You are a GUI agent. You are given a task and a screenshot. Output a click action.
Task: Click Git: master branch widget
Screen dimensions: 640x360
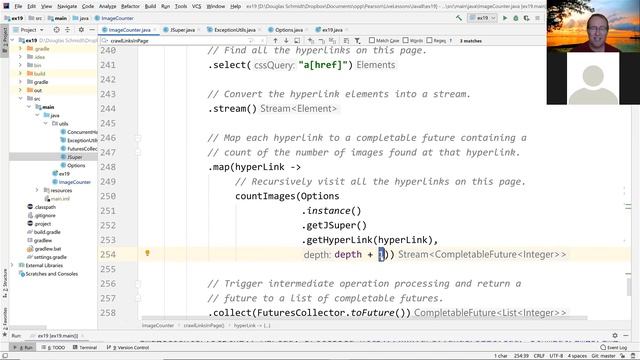tap(603, 356)
